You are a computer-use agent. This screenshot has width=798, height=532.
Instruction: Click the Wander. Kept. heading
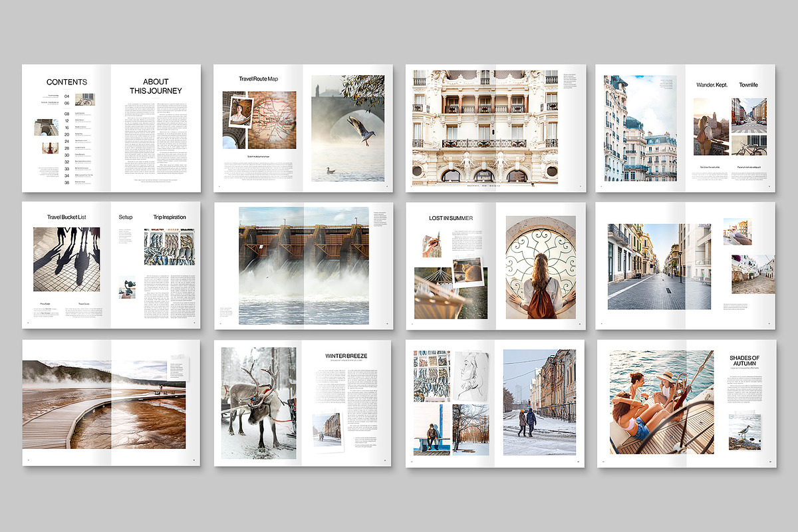click(713, 84)
